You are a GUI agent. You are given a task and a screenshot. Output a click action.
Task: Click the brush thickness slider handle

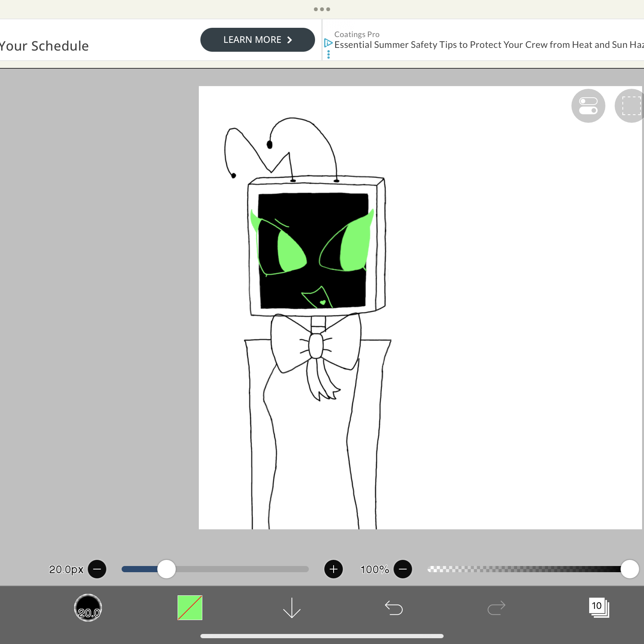pyautogui.click(x=166, y=569)
